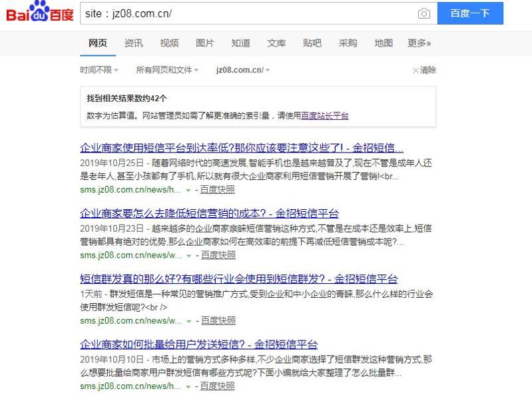Click the 百度一下 search button
This screenshot has width=532, height=403.
point(470,13)
